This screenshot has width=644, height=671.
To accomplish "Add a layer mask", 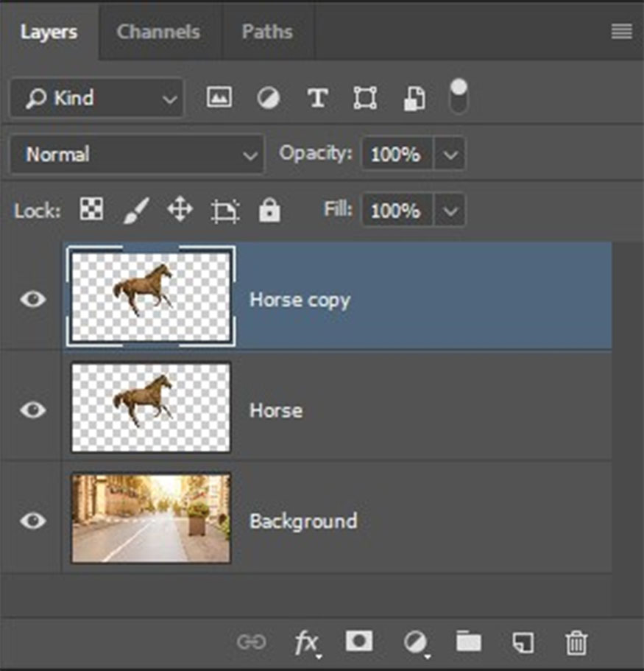I will click(x=359, y=642).
